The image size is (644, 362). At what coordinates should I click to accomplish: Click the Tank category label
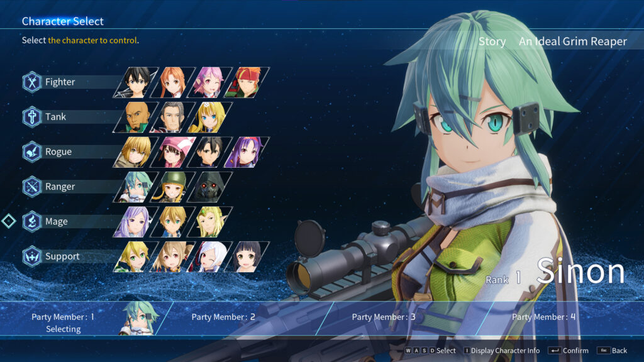pos(55,117)
